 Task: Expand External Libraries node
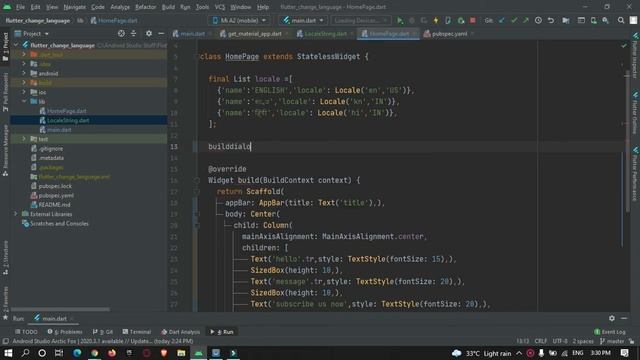tap(16, 214)
